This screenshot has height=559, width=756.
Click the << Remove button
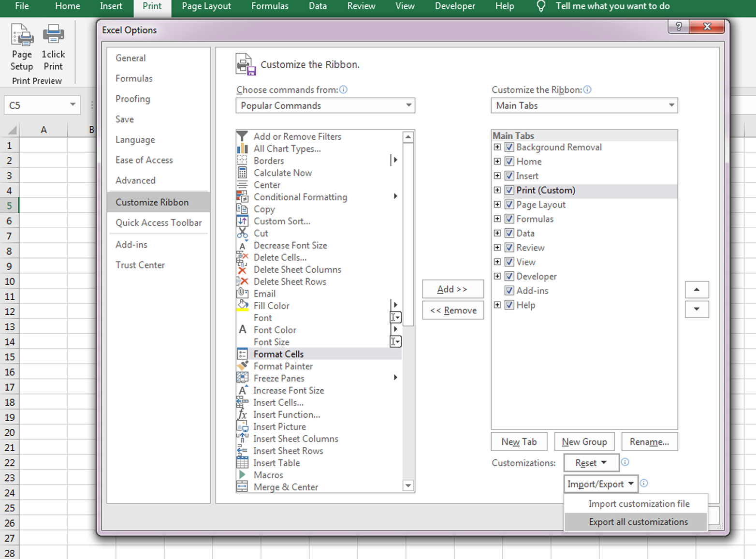point(453,310)
